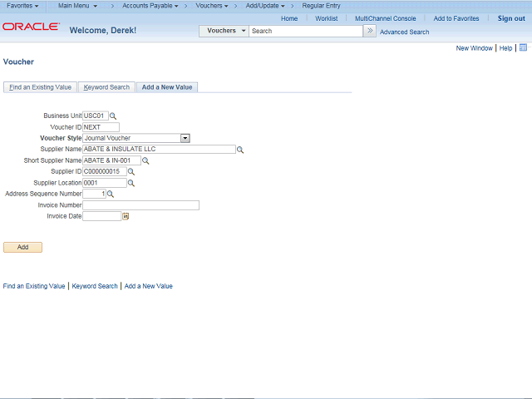Click the Address Sequence Number field
This screenshot has width=532, height=399.
point(94,194)
